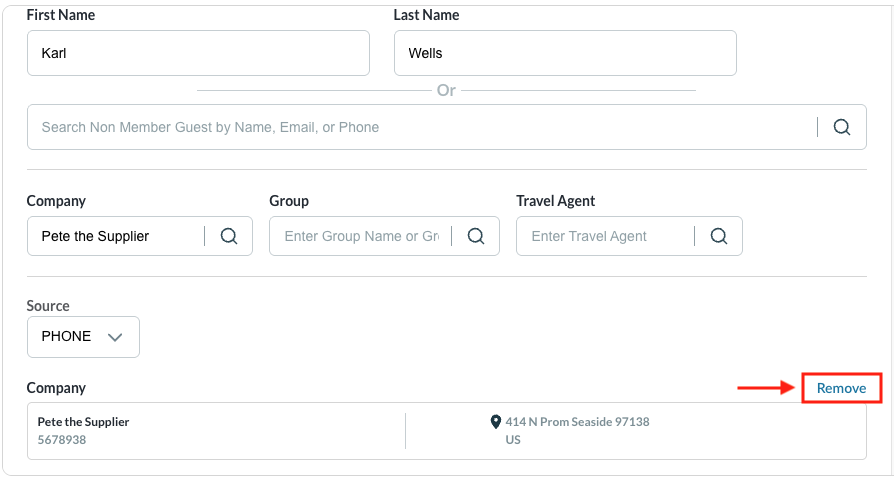The height and width of the screenshot is (479, 894).
Task: Click the Travel Agent search icon
Action: pyautogui.click(x=719, y=236)
